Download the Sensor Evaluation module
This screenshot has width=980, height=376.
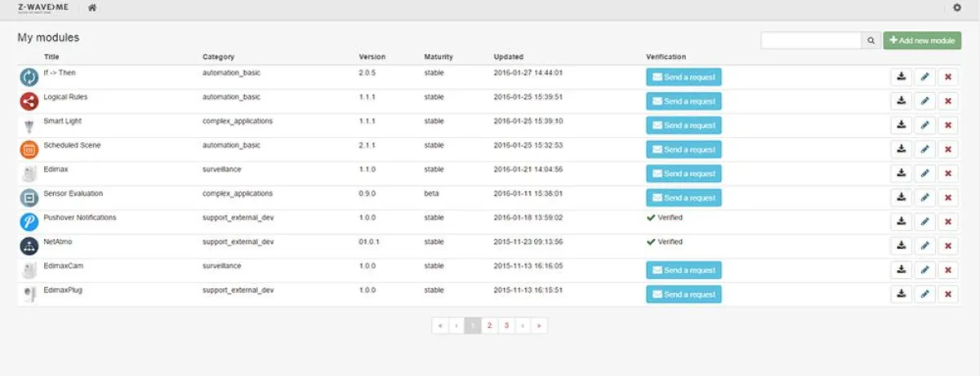coord(901,197)
